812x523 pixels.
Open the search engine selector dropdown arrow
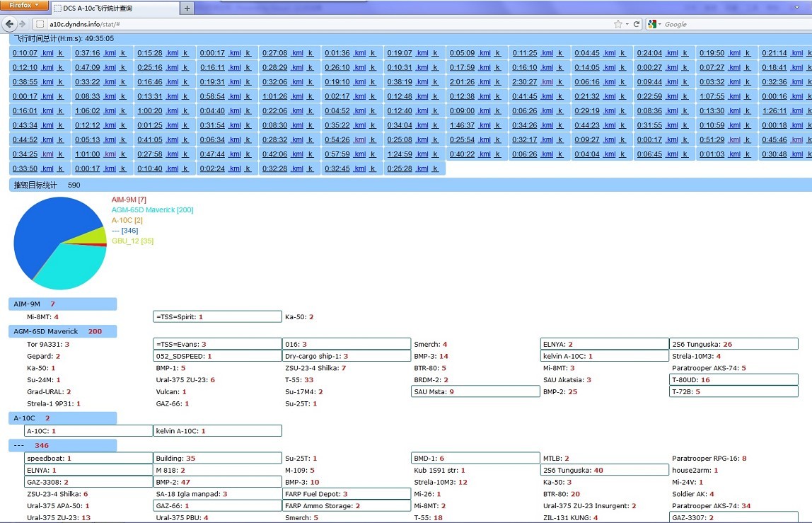pos(660,24)
